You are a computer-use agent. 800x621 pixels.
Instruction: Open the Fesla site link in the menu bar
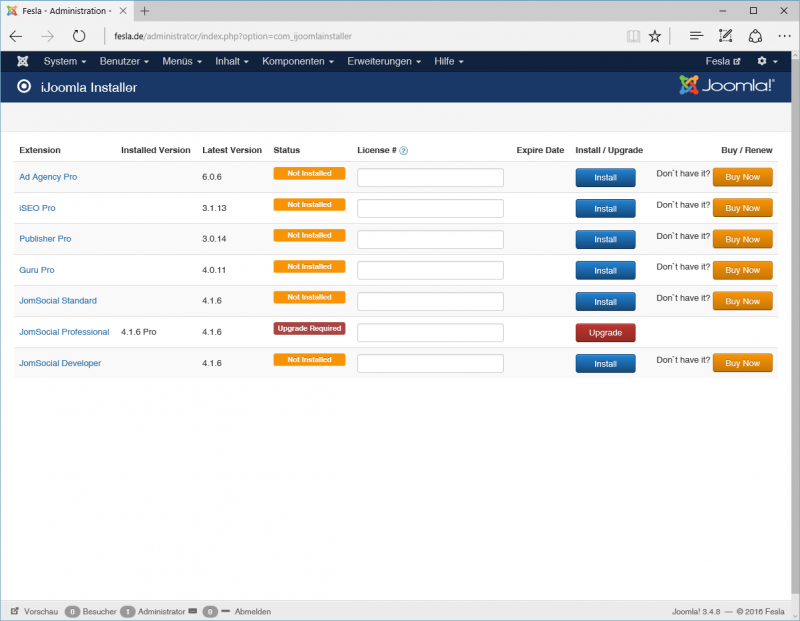(x=722, y=61)
